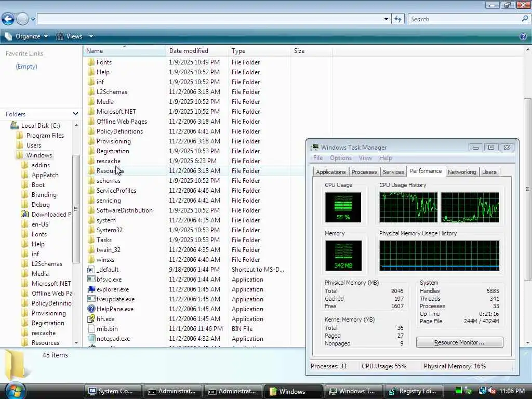Select the explorer.exe icon
Viewport: 532px width, 399px height.
(91, 289)
